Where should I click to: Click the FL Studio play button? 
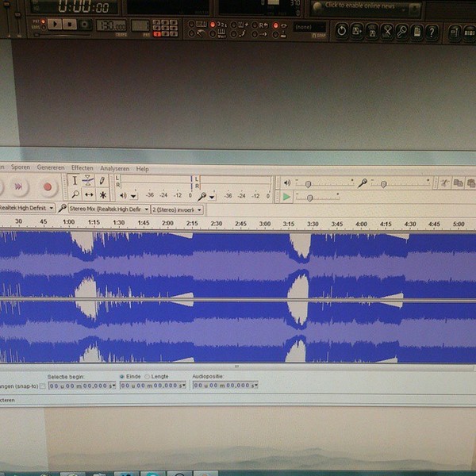pyautogui.click(x=55, y=25)
